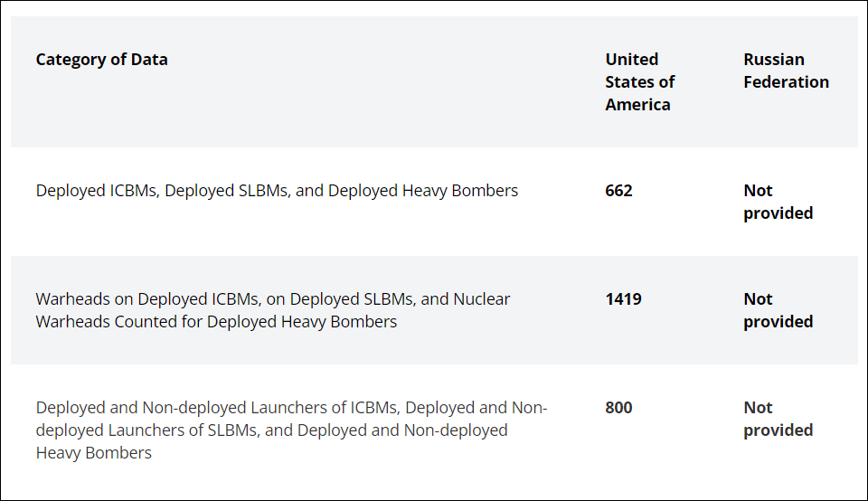Select the 'Deployed ICBMs, Deployed SLBMs' row label
The image size is (868, 501).
(277, 191)
